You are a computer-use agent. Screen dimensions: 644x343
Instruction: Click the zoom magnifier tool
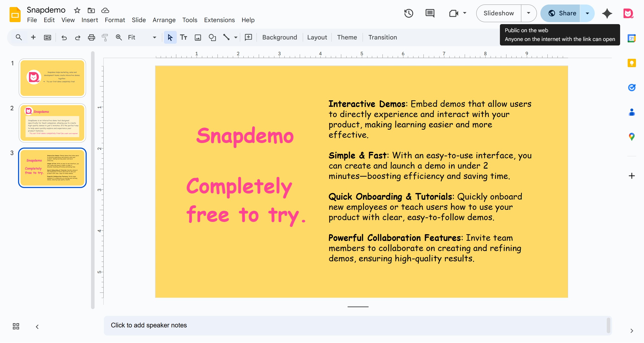click(119, 37)
